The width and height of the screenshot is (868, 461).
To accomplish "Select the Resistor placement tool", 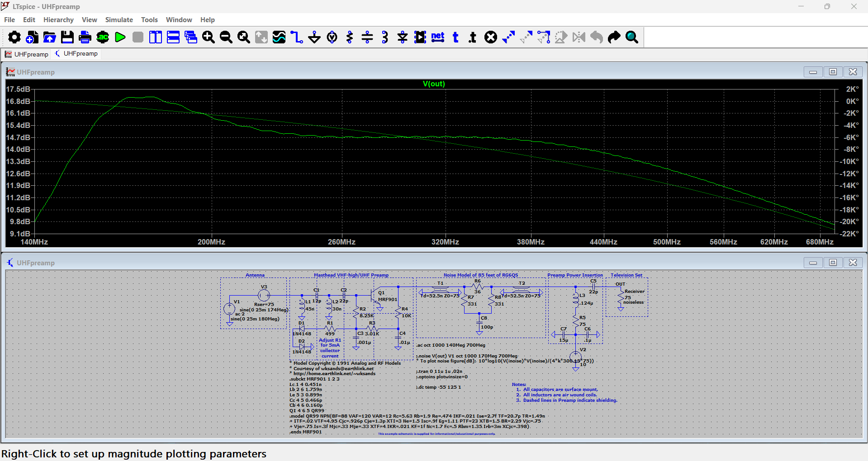I will [x=350, y=37].
